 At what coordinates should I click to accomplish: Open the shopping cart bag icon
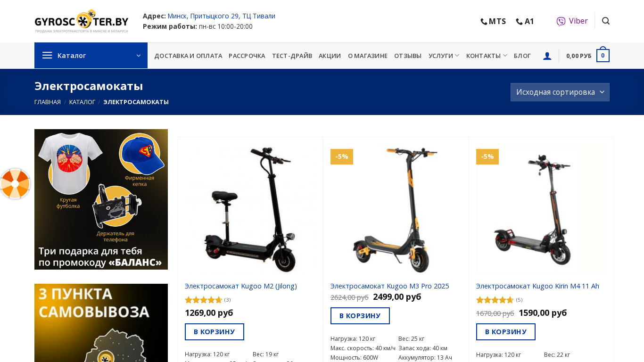(x=603, y=55)
